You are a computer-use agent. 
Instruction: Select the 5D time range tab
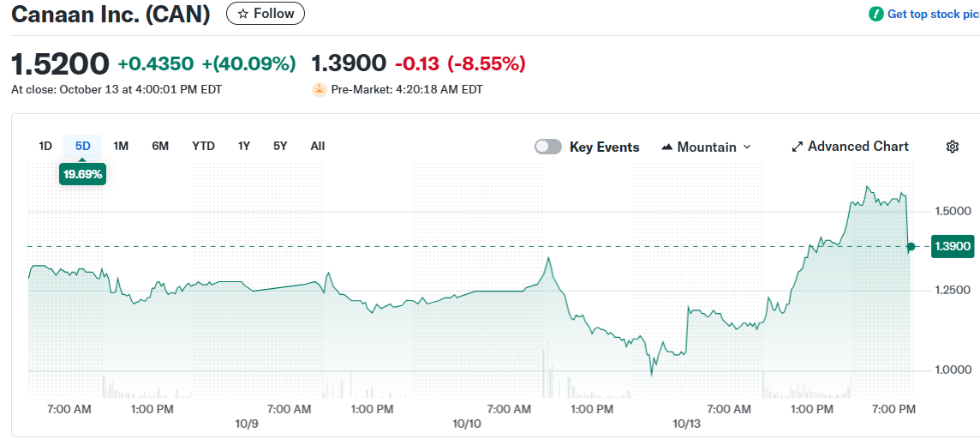click(82, 146)
